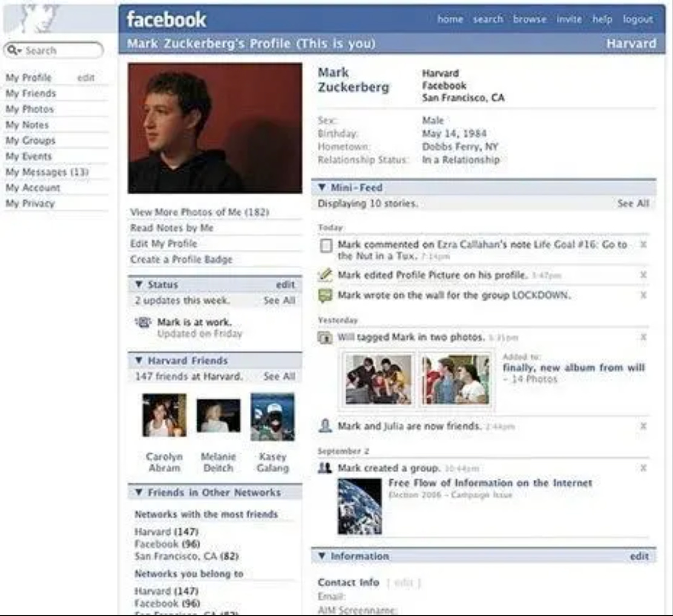Click the status icon beside Mark is at work

pos(143,322)
